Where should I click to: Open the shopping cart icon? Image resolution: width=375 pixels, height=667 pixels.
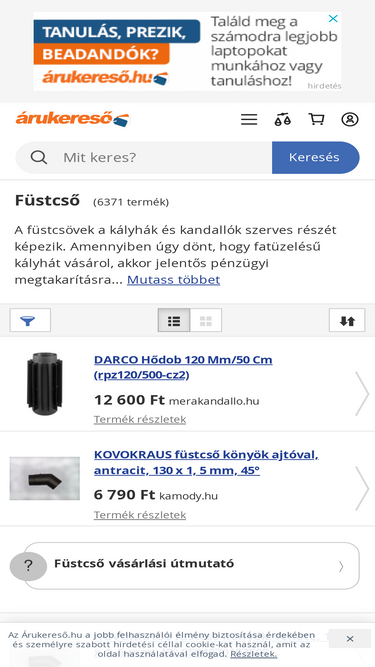[316, 120]
